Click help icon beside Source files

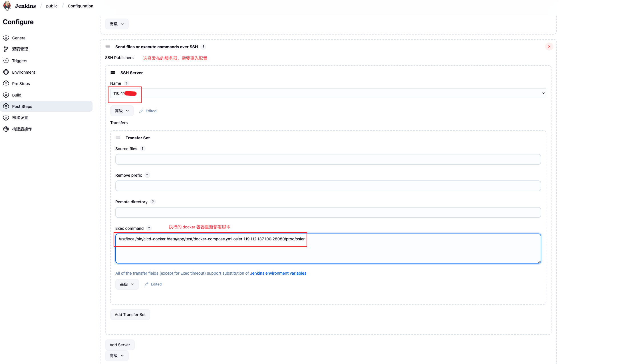point(142,149)
